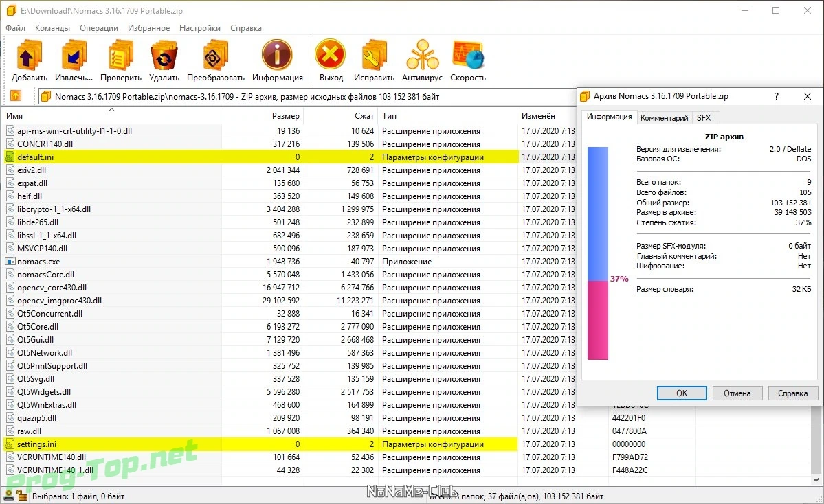Click the file list scrollbar down arrow
Screen dimensions: 824x504
816,480
